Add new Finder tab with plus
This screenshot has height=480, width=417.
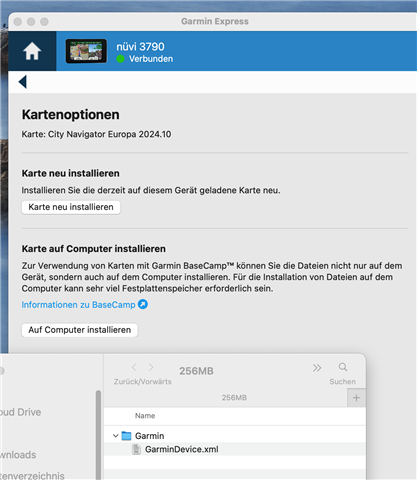click(356, 398)
